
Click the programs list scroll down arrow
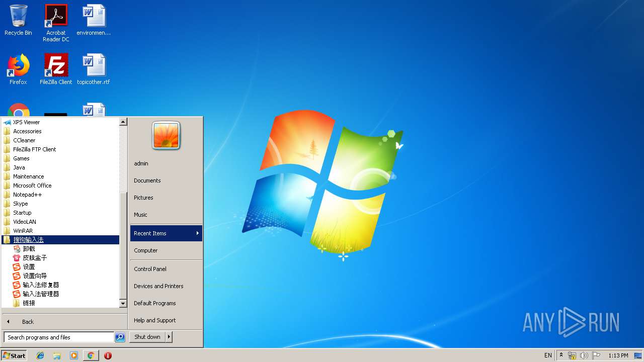[123, 304]
